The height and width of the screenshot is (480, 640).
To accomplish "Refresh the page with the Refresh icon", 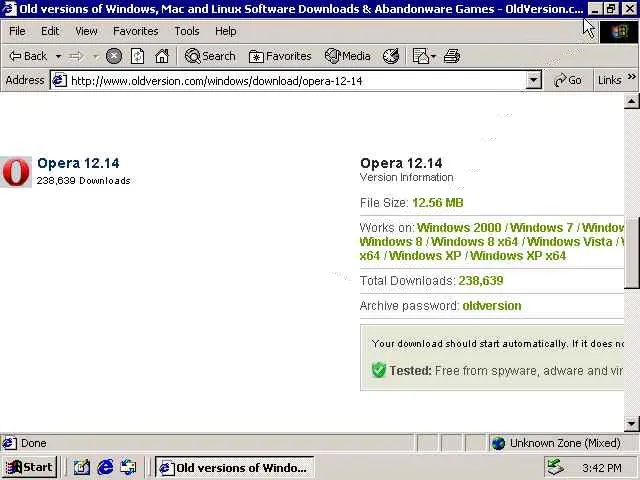I will pos(137,56).
